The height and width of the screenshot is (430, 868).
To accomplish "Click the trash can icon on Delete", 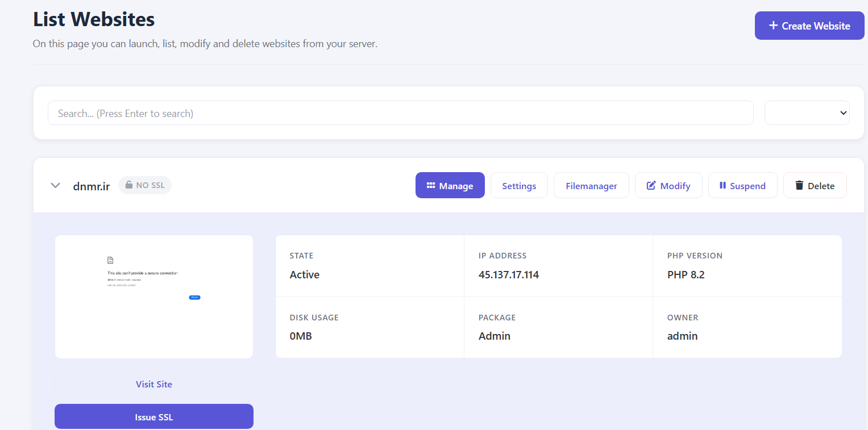I will 799,185.
